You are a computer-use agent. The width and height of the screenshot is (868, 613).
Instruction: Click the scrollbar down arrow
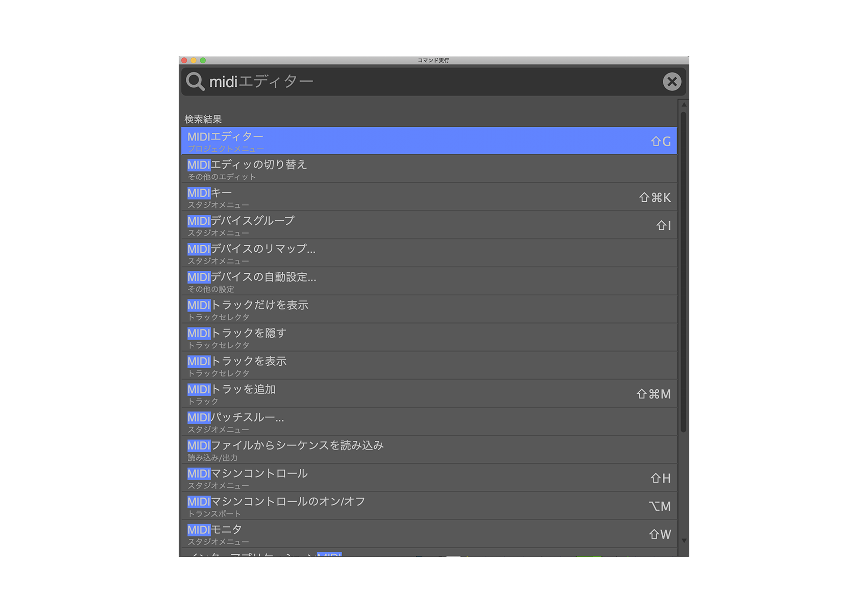(x=684, y=540)
